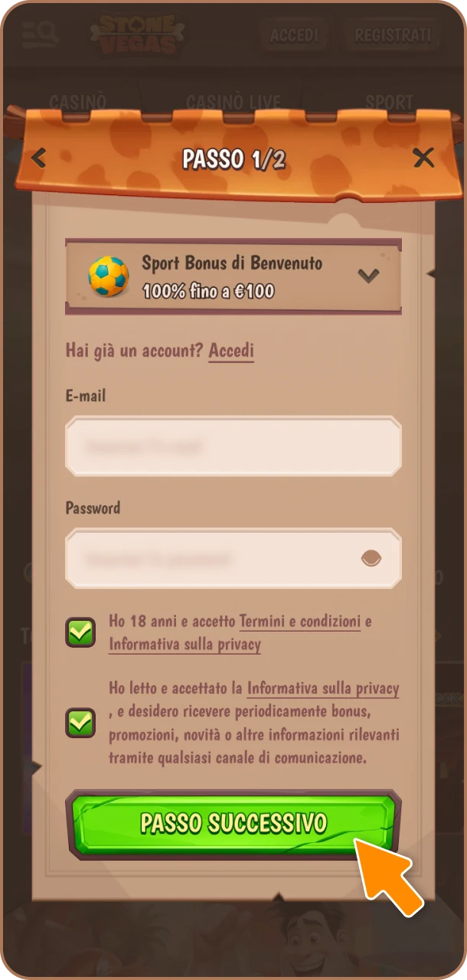Click the REGISTRATI header button
The width and height of the screenshot is (467, 980).
click(393, 35)
